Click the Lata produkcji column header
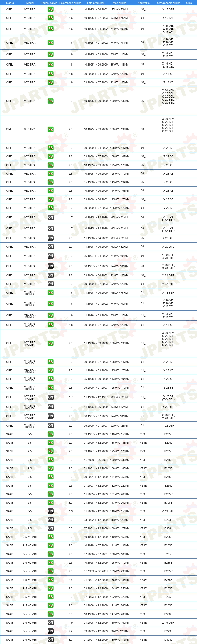This screenshot has width=197, height=644. pyautogui.click(x=96, y=3)
